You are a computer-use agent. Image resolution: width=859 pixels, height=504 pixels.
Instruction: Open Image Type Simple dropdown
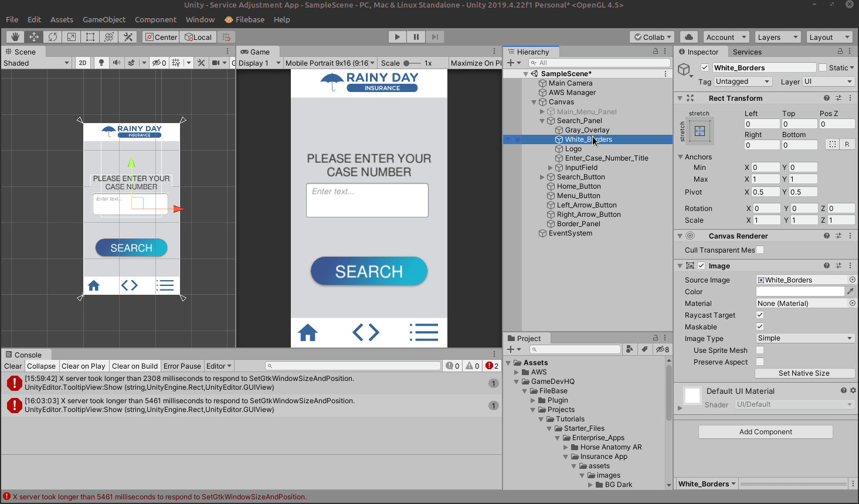pyautogui.click(x=804, y=338)
